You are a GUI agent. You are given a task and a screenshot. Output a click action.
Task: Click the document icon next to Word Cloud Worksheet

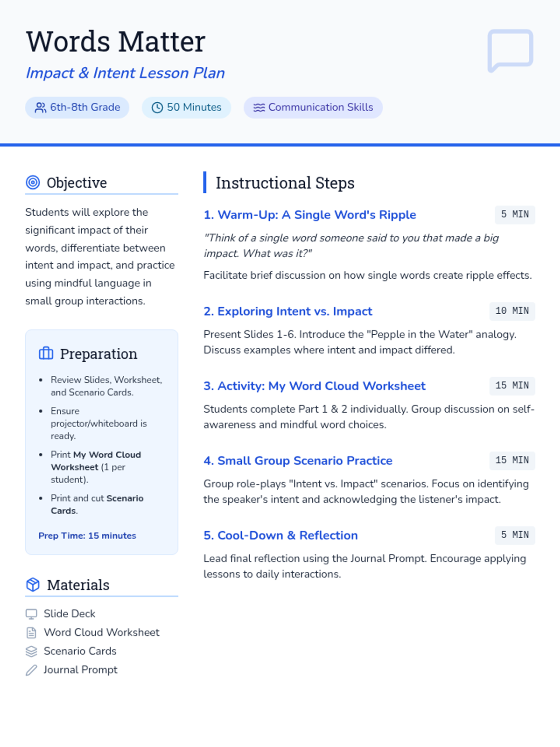tap(31, 633)
